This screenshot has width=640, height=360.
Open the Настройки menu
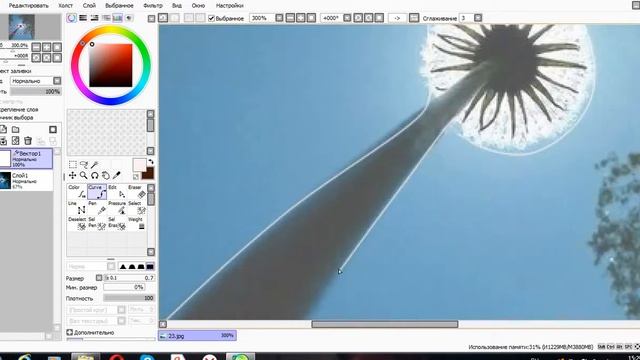[229, 6]
